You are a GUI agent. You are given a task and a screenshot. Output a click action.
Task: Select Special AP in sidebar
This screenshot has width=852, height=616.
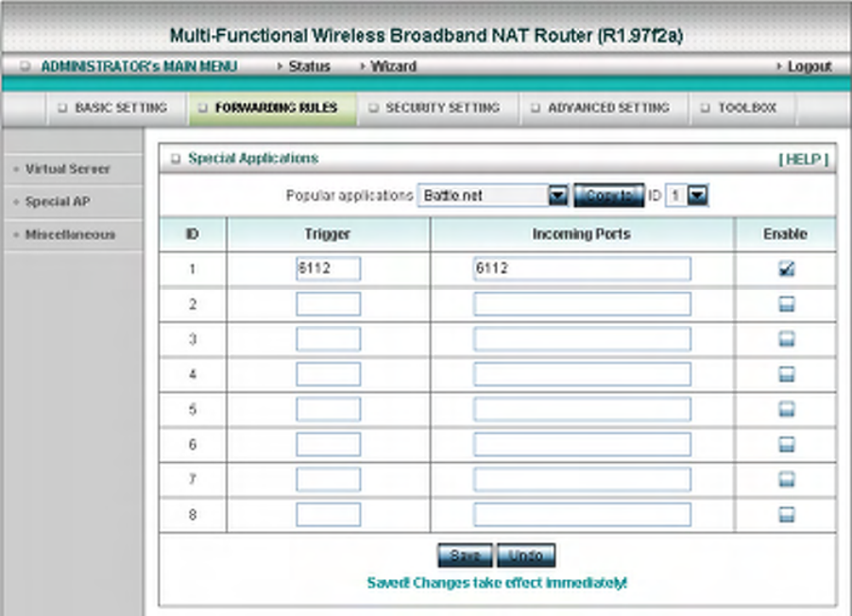point(58,201)
